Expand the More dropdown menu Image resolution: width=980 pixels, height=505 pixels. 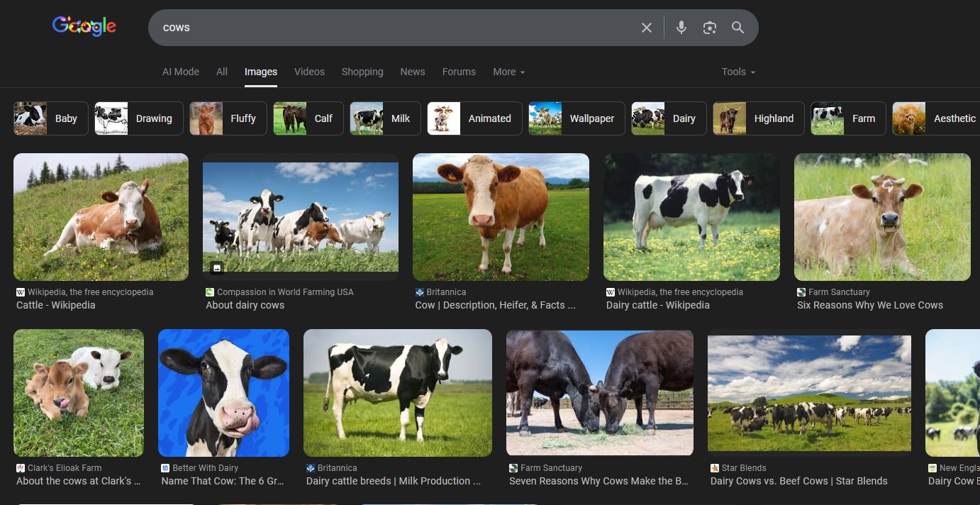tap(508, 72)
